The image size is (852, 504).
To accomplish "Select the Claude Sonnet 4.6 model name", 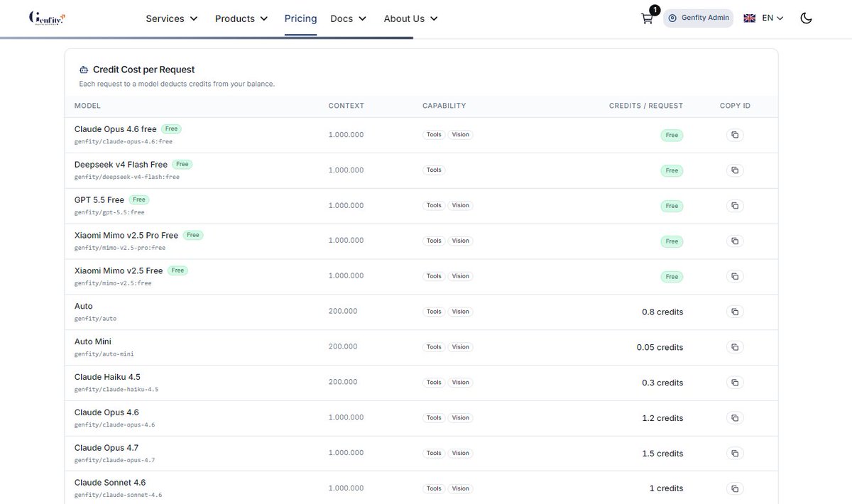I will 110,483.
